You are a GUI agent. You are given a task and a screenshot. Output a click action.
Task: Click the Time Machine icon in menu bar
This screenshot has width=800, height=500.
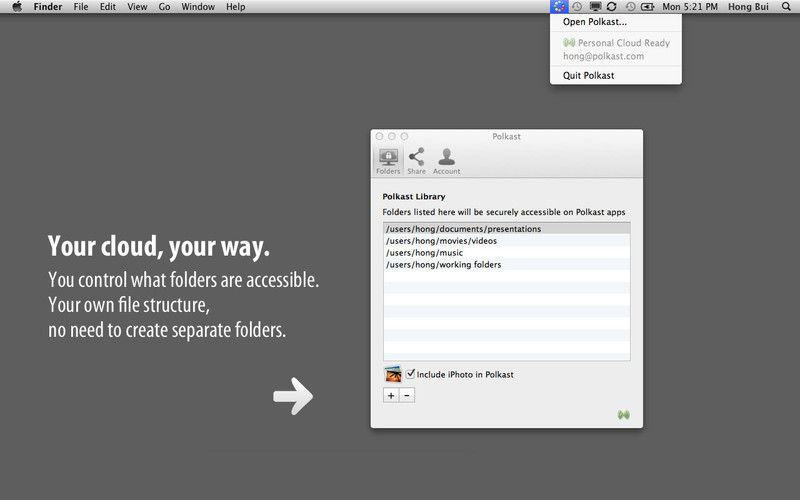point(631,7)
